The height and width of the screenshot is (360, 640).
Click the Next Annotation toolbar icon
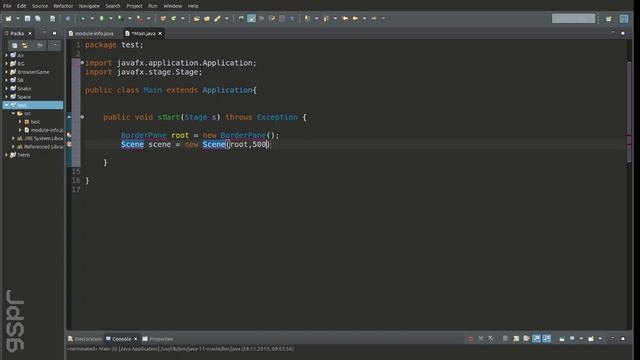(x=307, y=18)
